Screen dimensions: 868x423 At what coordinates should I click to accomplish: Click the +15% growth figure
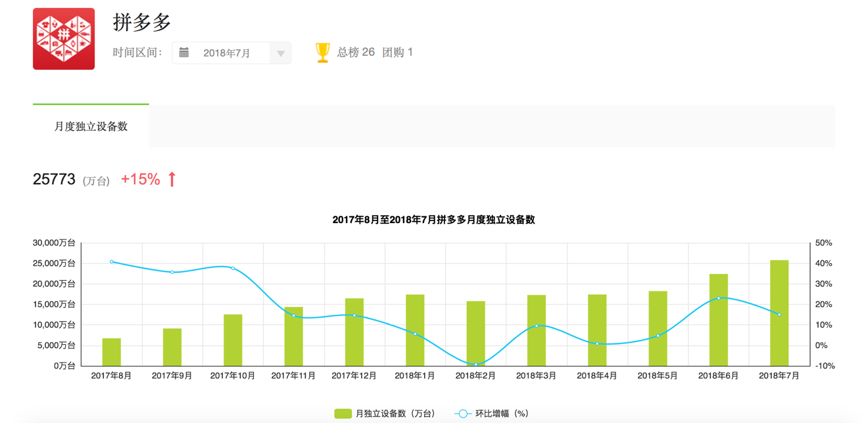point(140,179)
